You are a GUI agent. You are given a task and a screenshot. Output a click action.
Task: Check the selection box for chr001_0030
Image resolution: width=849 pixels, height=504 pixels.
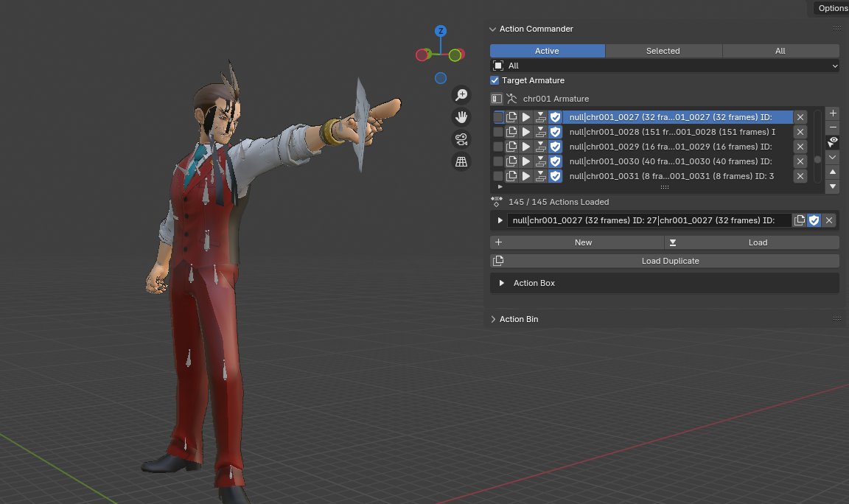coord(498,161)
